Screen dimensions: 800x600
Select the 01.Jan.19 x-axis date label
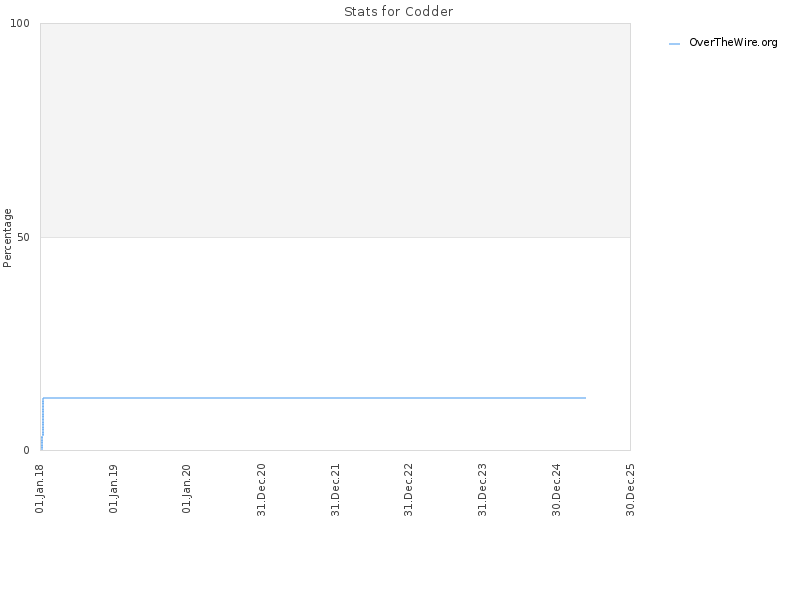pyautogui.click(x=114, y=489)
